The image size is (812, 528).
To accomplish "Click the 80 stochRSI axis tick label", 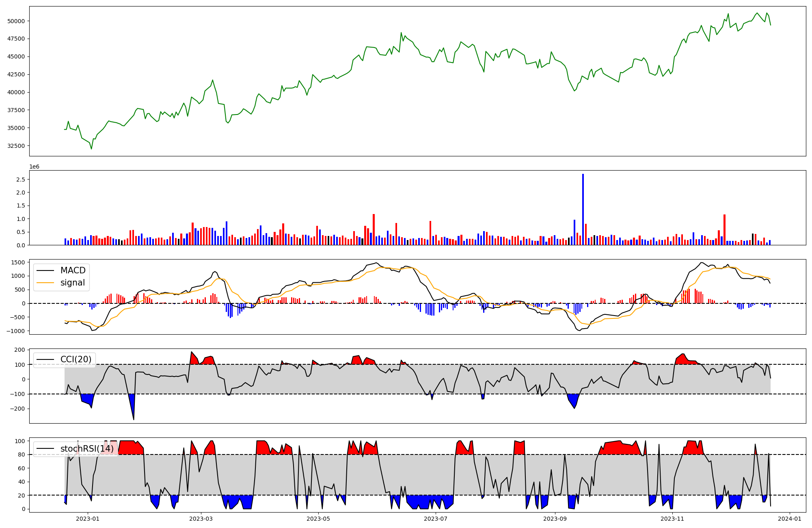I will [22, 455].
